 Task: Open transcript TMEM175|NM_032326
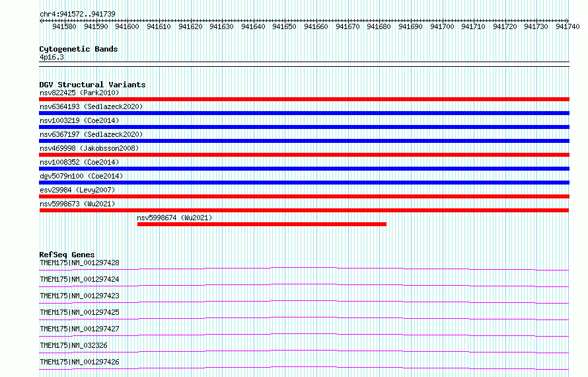tap(73, 345)
